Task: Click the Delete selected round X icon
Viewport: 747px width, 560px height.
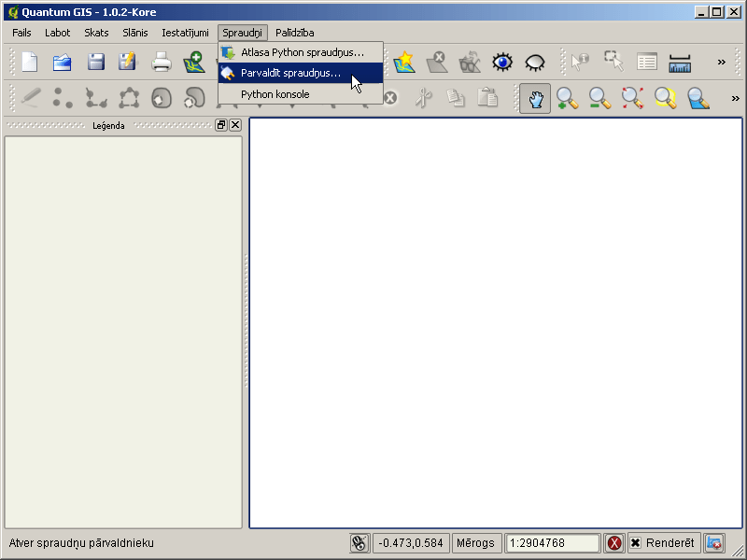Action: 390,98
